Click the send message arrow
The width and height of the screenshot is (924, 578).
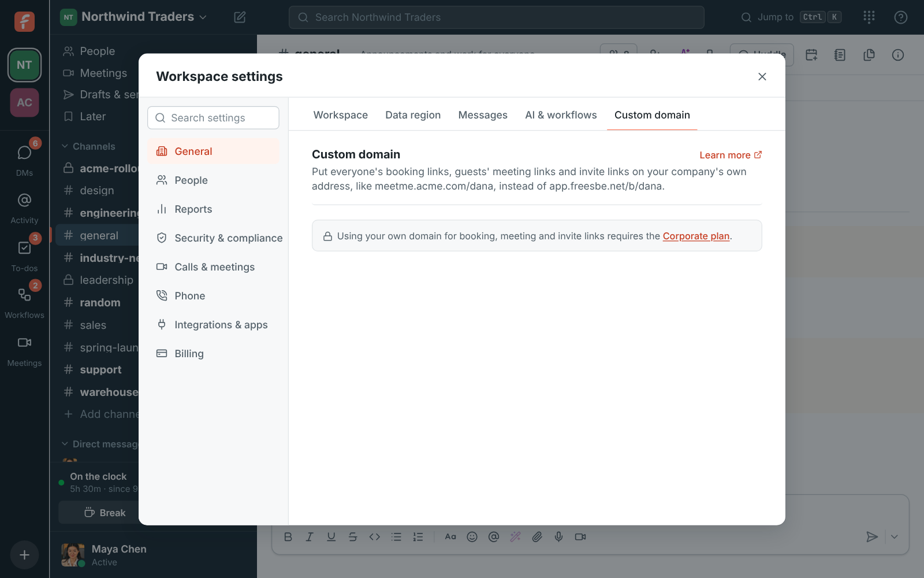tap(872, 537)
